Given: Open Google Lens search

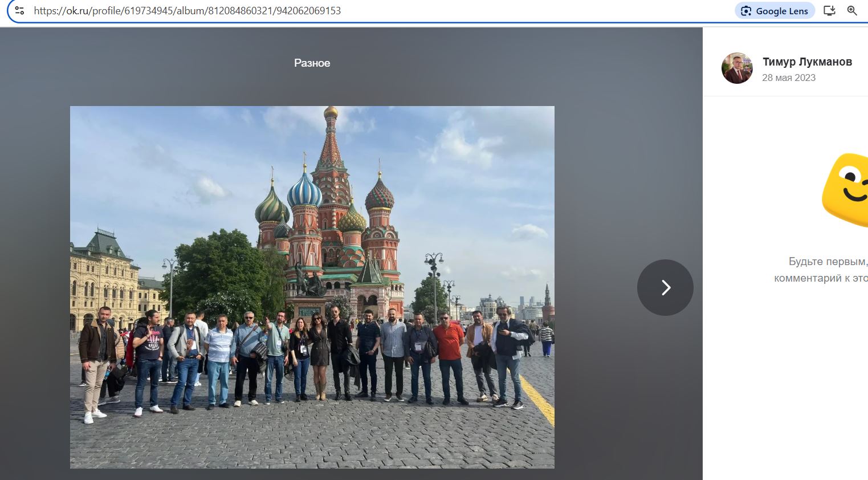Looking at the screenshot, I should pyautogui.click(x=775, y=11).
